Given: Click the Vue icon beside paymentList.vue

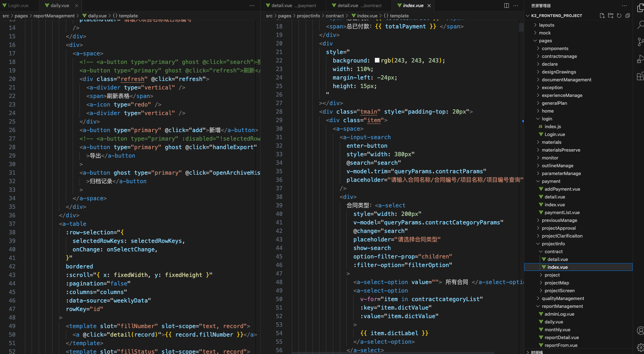Looking at the screenshot, I should 541,212.
